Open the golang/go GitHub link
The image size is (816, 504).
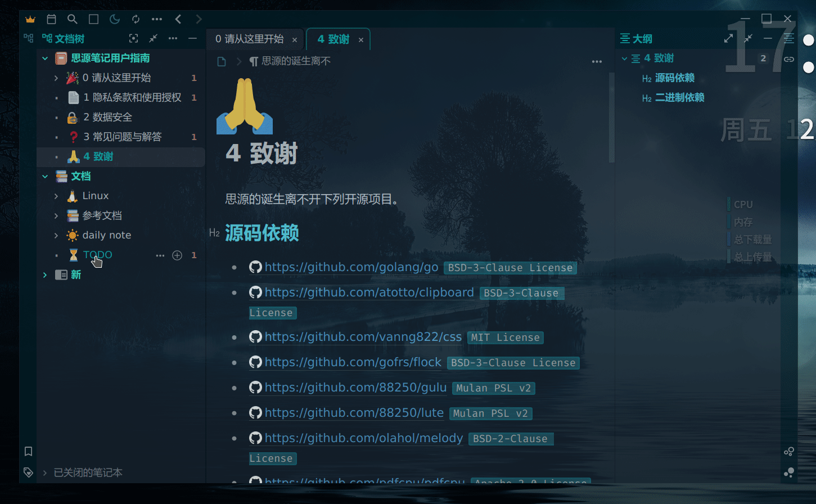click(351, 267)
